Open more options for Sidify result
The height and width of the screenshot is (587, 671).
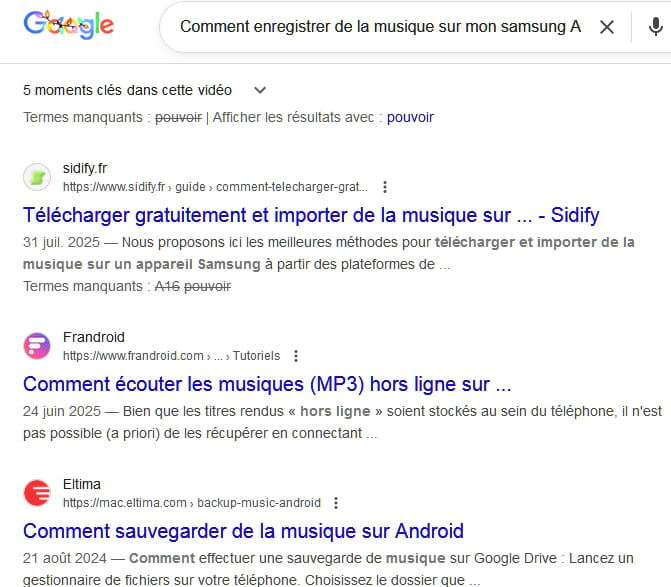[x=385, y=187]
